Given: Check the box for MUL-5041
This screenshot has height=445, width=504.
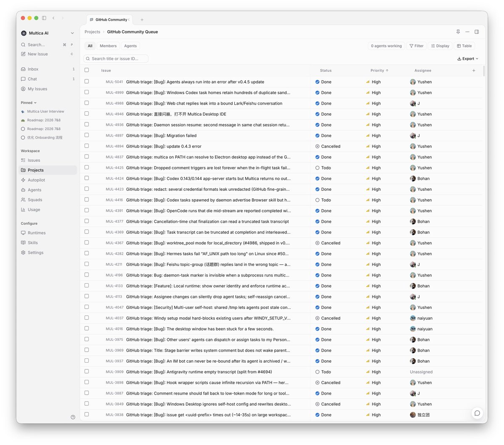Looking at the screenshot, I should tap(87, 82).
